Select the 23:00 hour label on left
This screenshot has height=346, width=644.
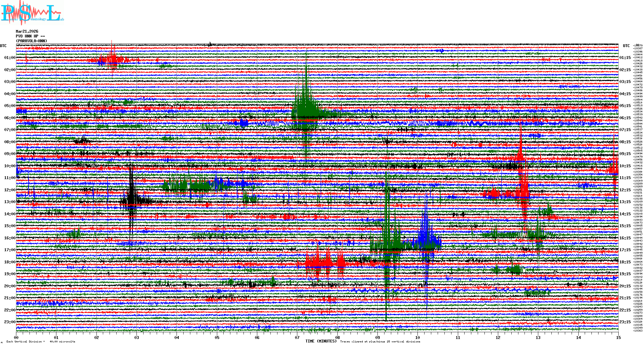coord(10,322)
